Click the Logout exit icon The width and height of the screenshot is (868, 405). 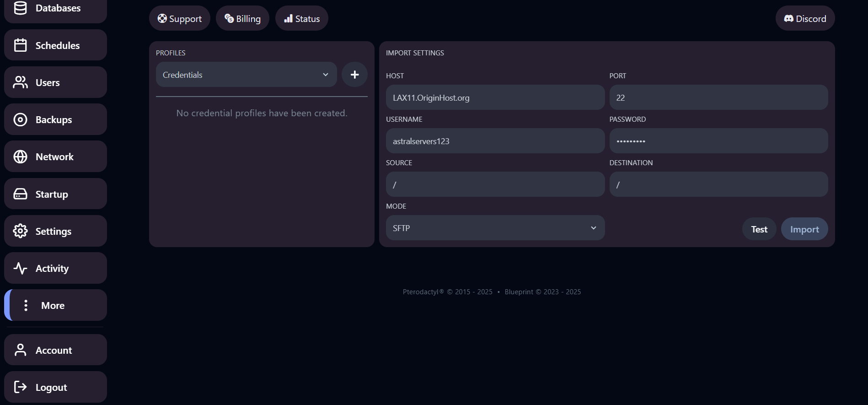20,387
